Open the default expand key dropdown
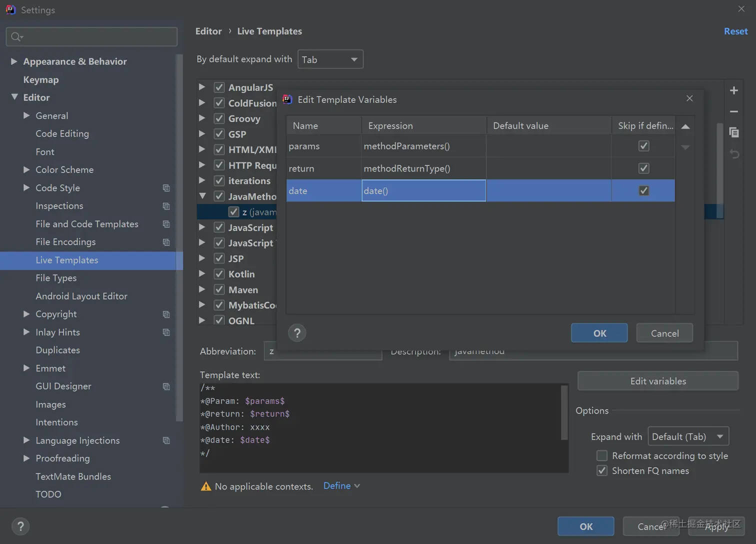 point(330,59)
